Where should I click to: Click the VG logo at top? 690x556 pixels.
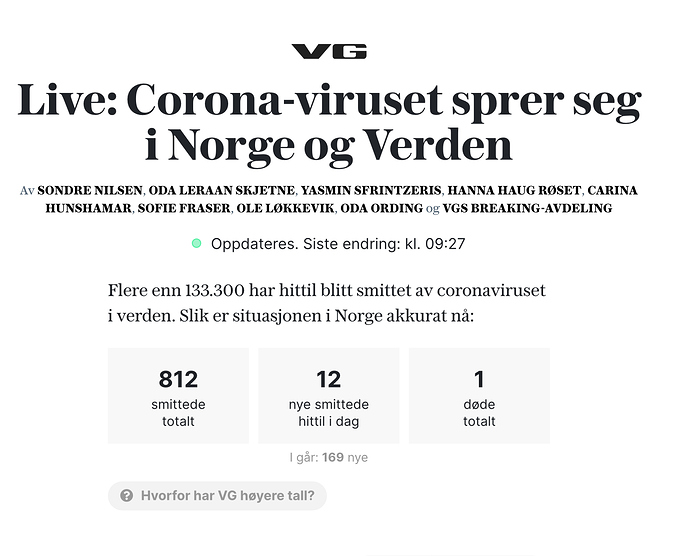[329, 51]
